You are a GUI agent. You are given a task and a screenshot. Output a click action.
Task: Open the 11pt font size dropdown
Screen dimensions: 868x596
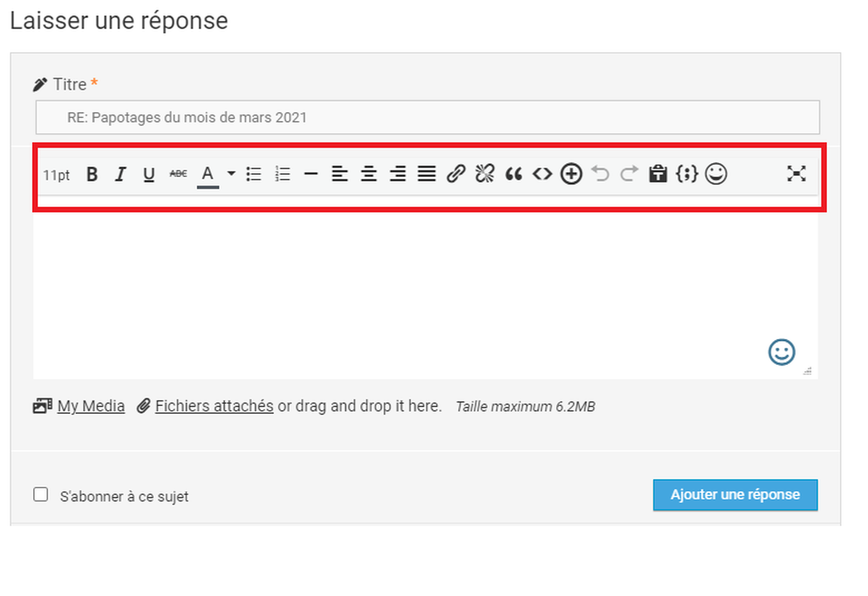[56, 175]
